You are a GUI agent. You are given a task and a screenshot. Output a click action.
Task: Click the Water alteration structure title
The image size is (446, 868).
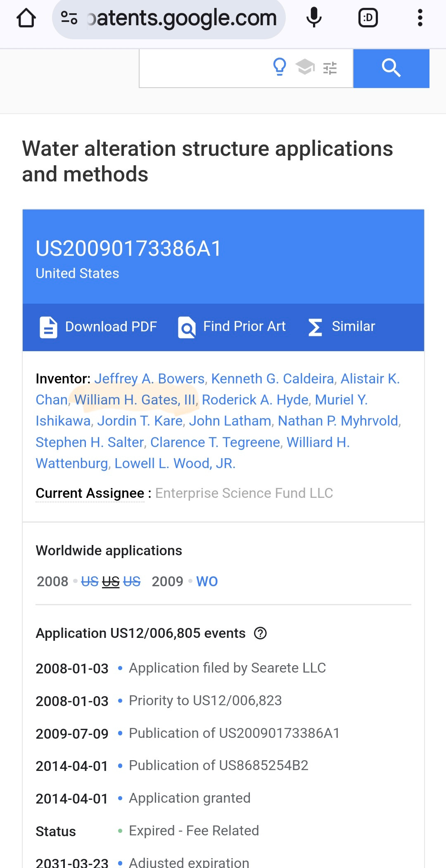(x=207, y=161)
